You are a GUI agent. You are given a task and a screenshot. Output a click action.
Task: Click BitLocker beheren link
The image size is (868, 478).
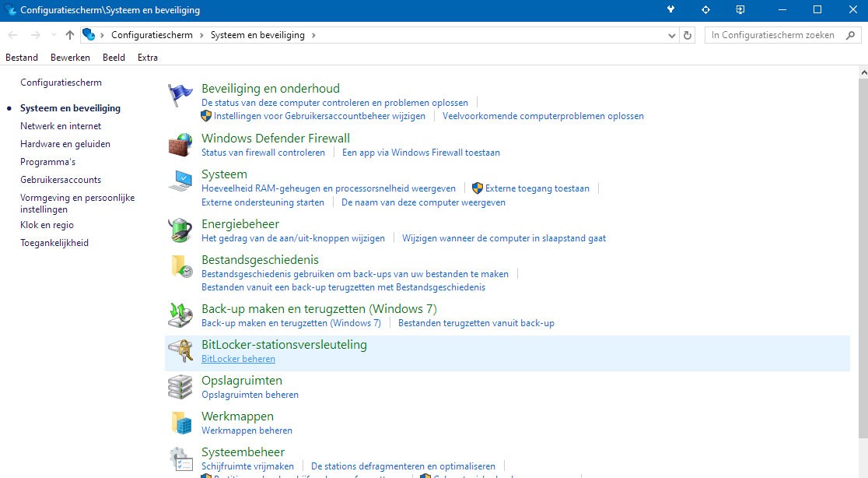click(x=238, y=359)
